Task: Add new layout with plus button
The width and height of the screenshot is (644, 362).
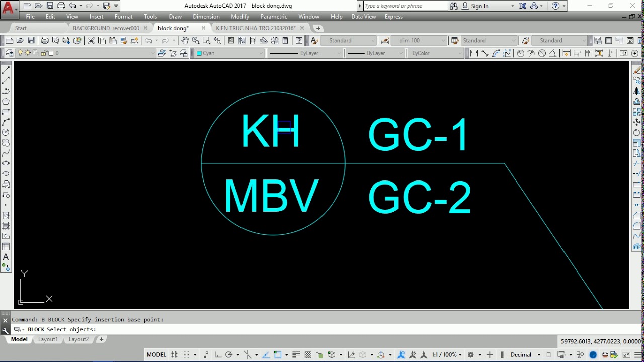Action: tap(101, 339)
